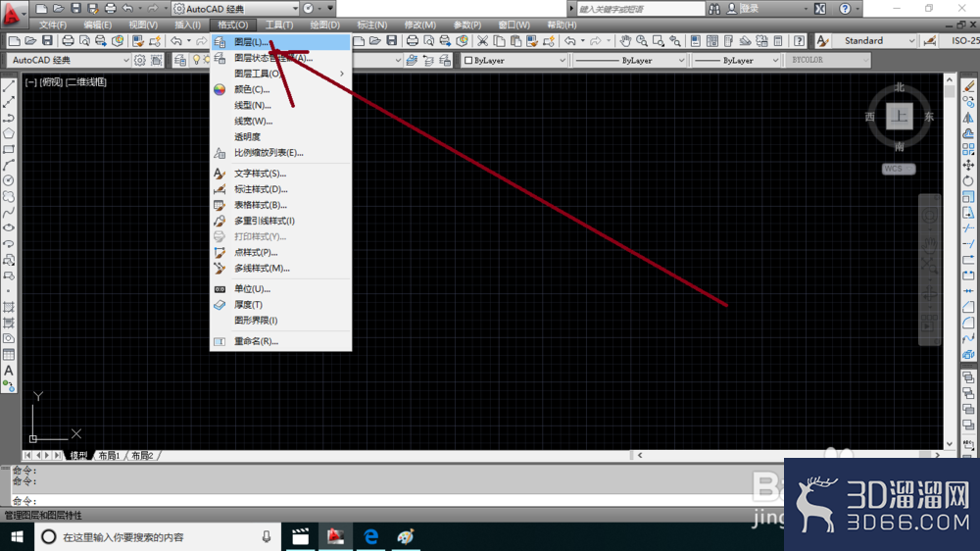Open 标注样式(D)... entry
The height and width of the screenshot is (551, 980).
tap(280, 189)
